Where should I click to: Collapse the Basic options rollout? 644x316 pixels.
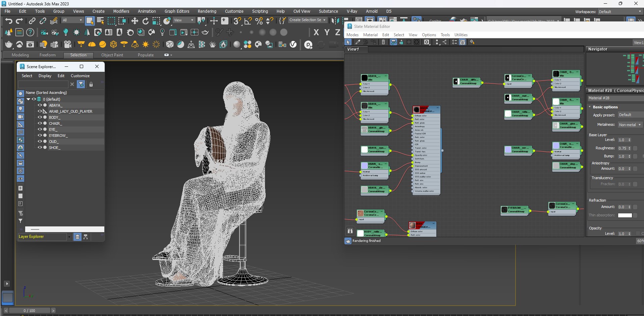(x=590, y=107)
